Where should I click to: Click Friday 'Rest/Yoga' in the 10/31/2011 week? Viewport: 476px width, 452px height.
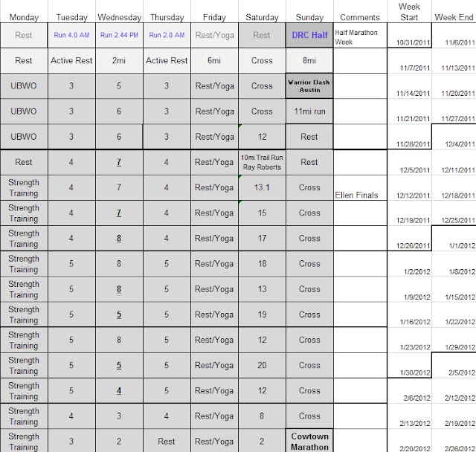(x=214, y=35)
